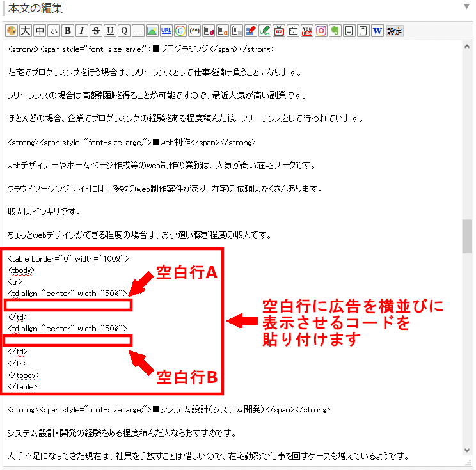Click the closing </table> tag line
This screenshot has width=476, height=470.
(22, 387)
